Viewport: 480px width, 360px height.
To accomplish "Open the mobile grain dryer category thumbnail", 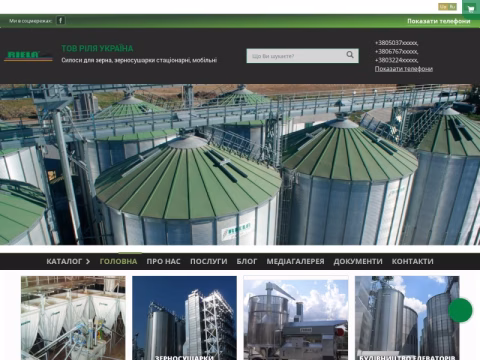I will (x=296, y=318).
